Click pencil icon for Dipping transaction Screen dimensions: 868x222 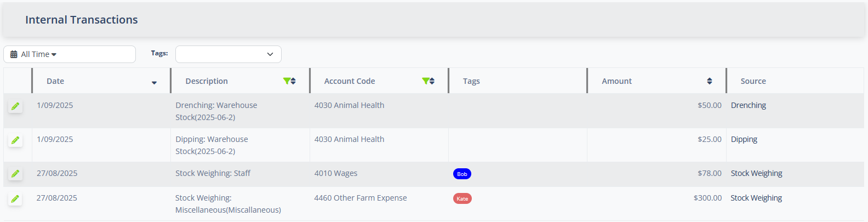click(x=15, y=140)
